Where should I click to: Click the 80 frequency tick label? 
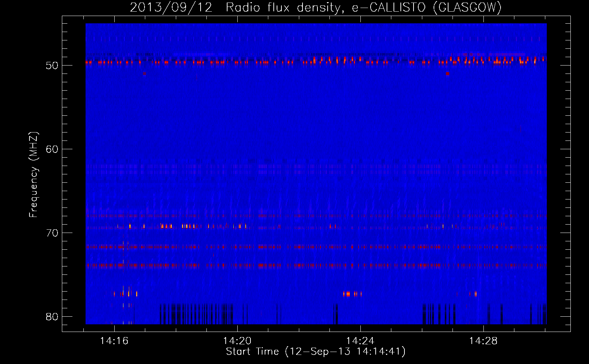click(x=52, y=317)
